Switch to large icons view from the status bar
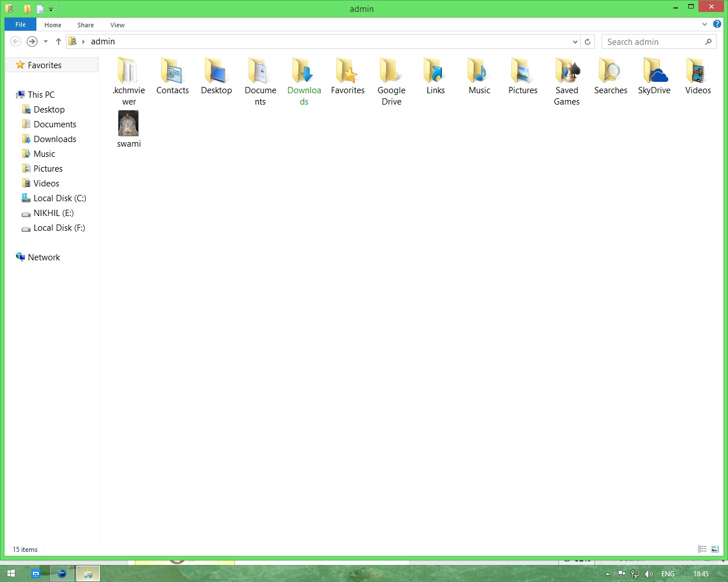The image size is (728, 582). [715, 549]
